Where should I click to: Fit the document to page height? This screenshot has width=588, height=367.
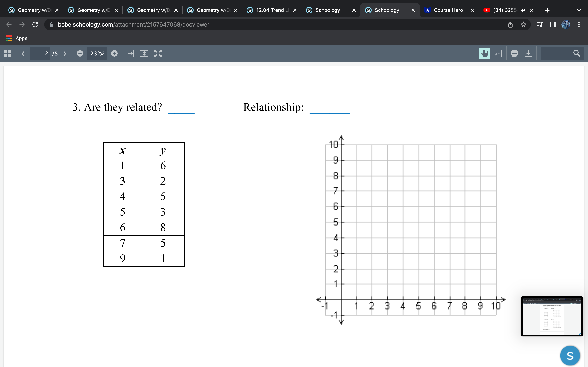[x=144, y=53]
